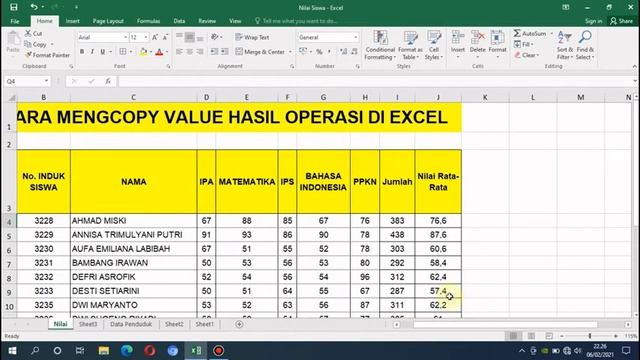Open Sort & Filter
Image resolution: width=640 pixels, height=360 pixels.
564,45
